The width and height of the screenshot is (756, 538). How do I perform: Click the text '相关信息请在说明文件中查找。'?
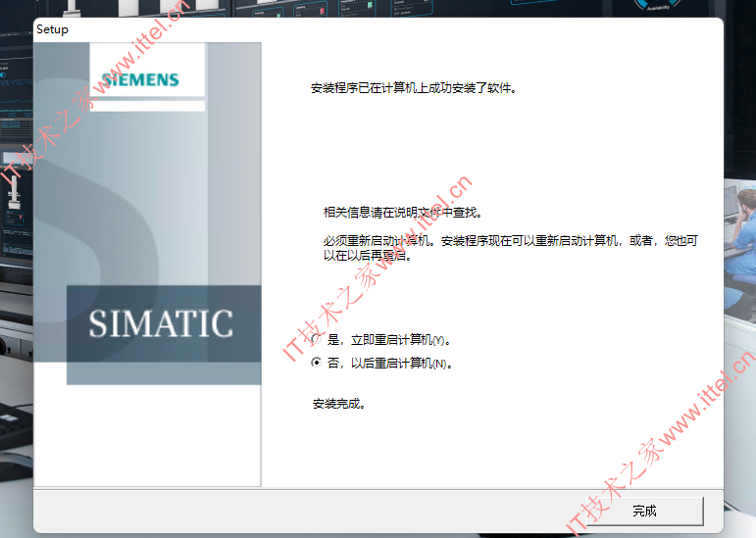(403, 213)
